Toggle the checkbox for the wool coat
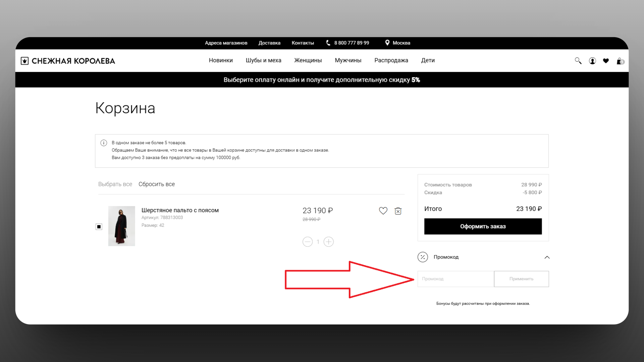 [99, 227]
